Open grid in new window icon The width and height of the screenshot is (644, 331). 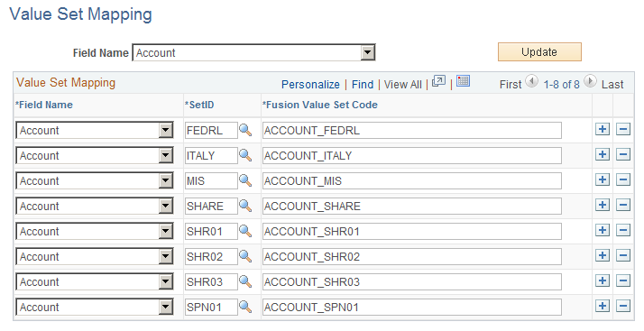coord(438,81)
